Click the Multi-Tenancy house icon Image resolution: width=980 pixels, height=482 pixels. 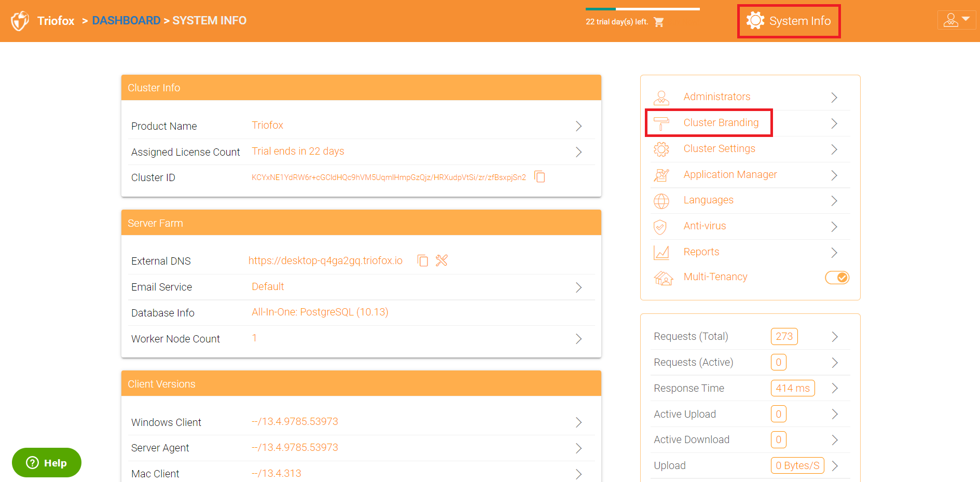point(663,278)
